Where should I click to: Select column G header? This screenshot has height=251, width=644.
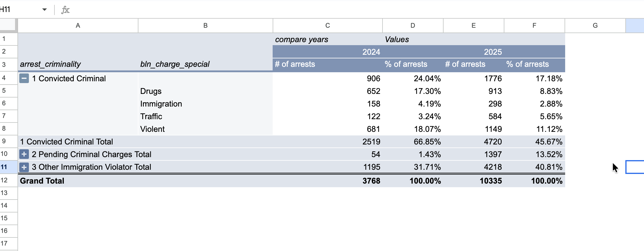(x=595, y=26)
